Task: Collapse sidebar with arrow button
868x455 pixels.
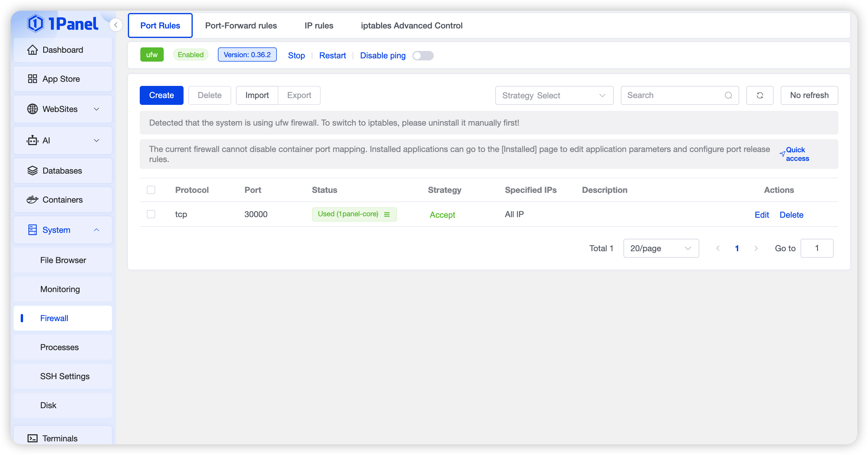Action: (115, 25)
